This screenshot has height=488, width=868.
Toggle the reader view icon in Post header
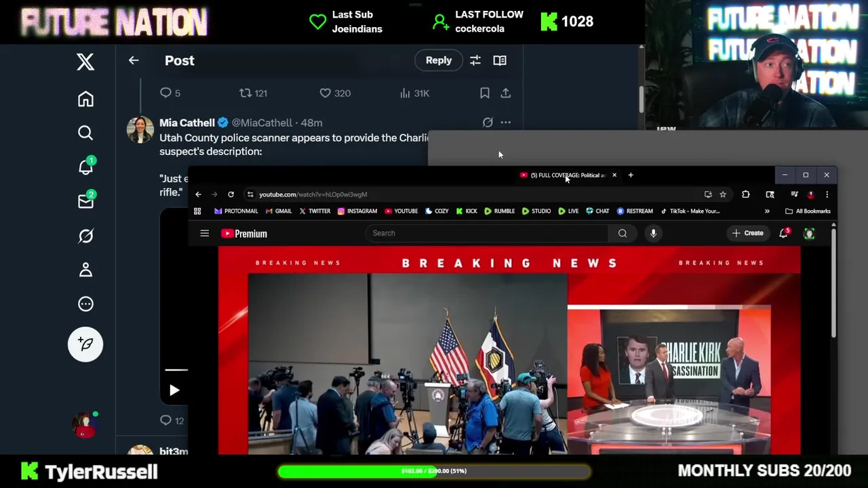pos(500,60)
